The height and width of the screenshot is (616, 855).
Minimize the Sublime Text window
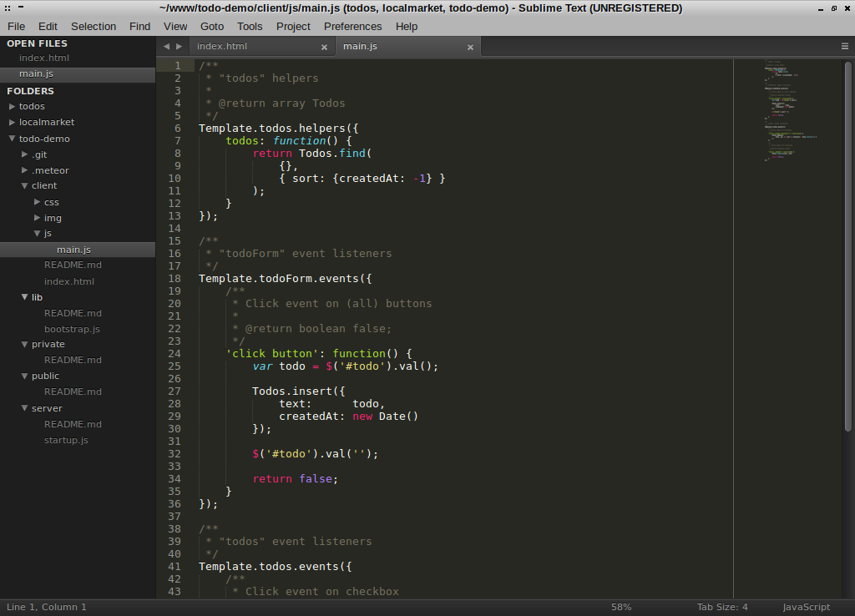coord(822,8)
